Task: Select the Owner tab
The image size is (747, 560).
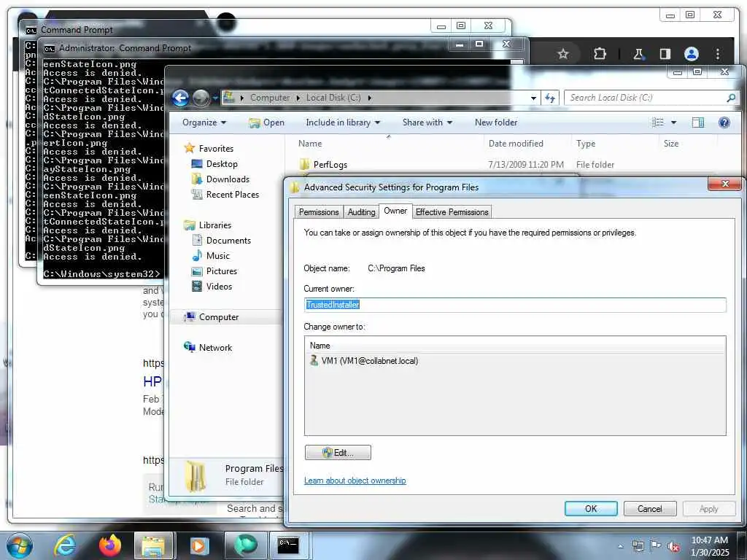Action: [x=395, y=211]
